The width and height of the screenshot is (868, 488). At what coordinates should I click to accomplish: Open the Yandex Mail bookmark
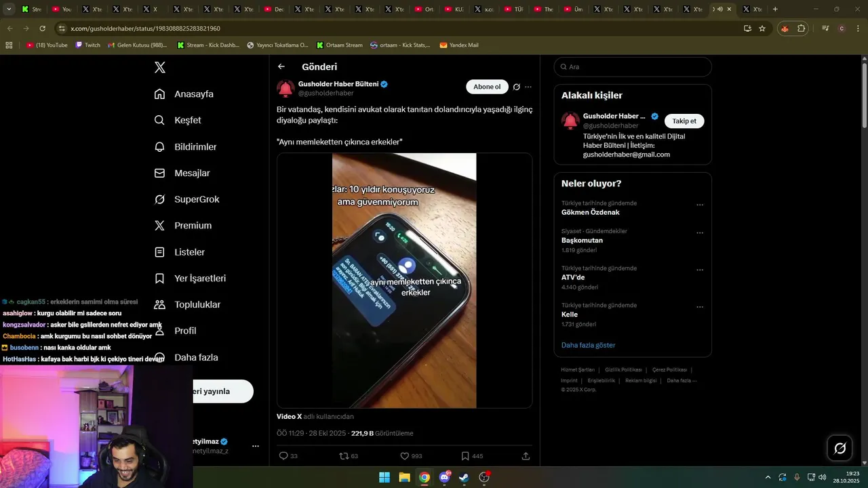[459, 45]
